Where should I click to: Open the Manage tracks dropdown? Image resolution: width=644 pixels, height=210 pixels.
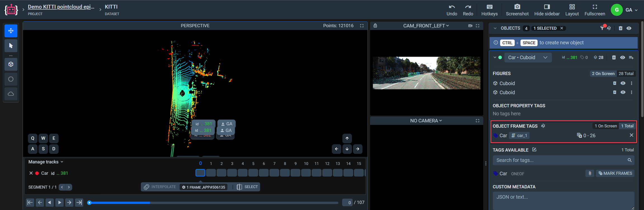[46, 162]
